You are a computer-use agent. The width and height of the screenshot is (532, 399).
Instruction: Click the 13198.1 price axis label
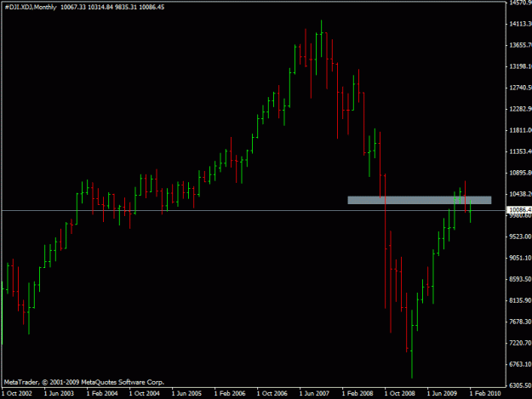[x=520, y=66]
